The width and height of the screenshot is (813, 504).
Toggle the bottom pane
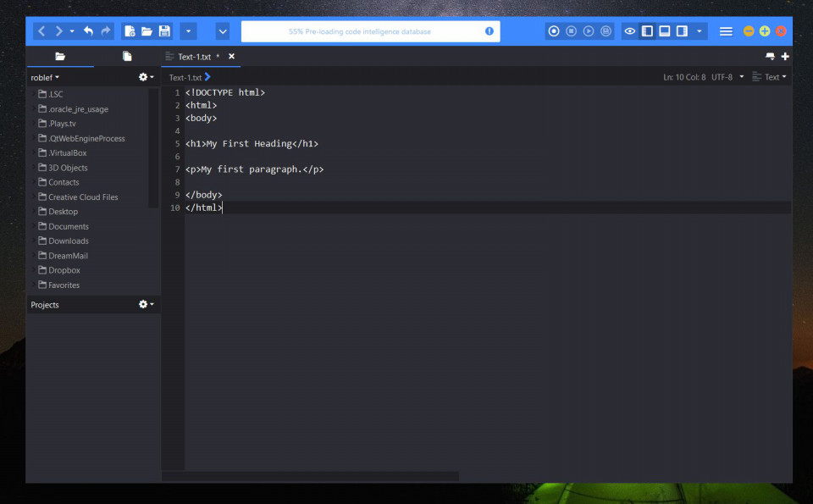pyautogui.click(x=664, y=31)
